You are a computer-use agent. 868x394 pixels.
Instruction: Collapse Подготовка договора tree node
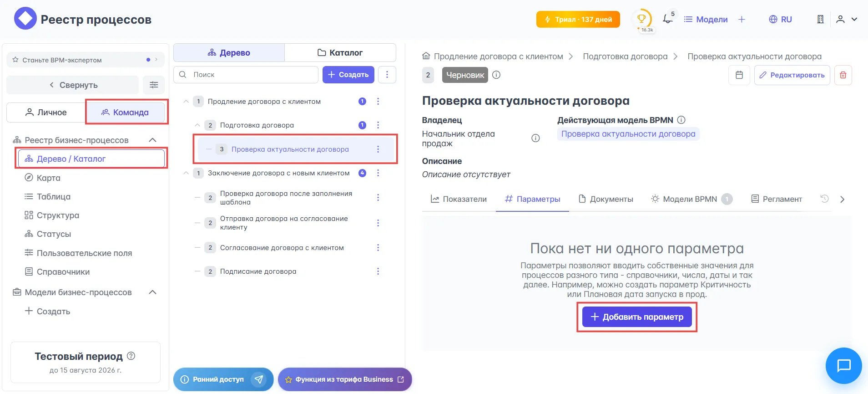pos(197,125)
